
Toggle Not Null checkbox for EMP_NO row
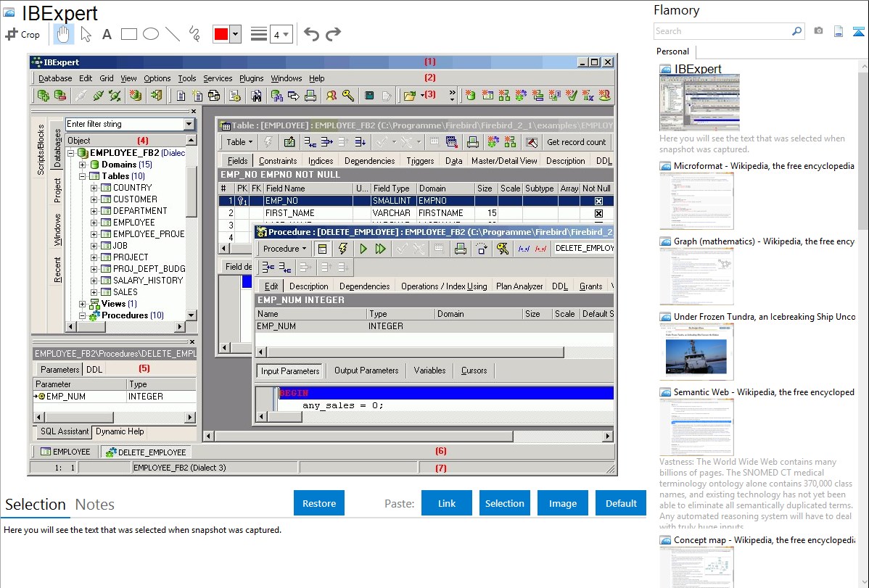tap(598, 201)
